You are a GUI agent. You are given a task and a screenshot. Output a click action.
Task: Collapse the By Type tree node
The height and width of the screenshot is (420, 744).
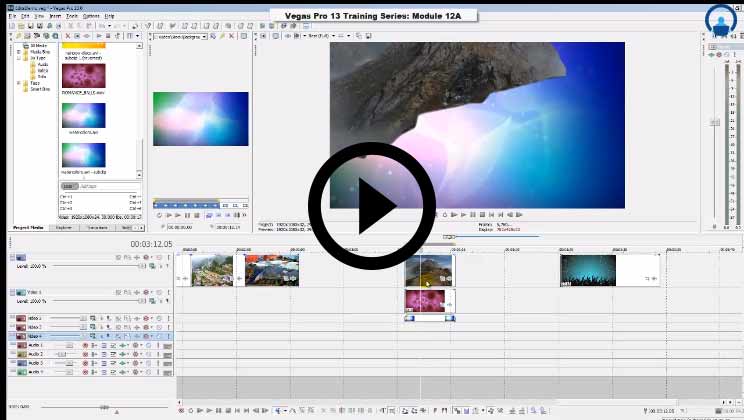pos(19,58)
